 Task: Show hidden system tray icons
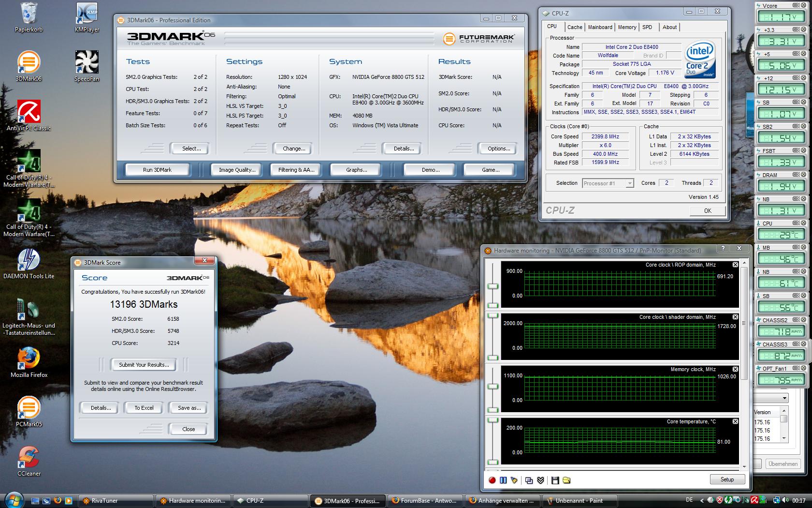coord(701,500)
